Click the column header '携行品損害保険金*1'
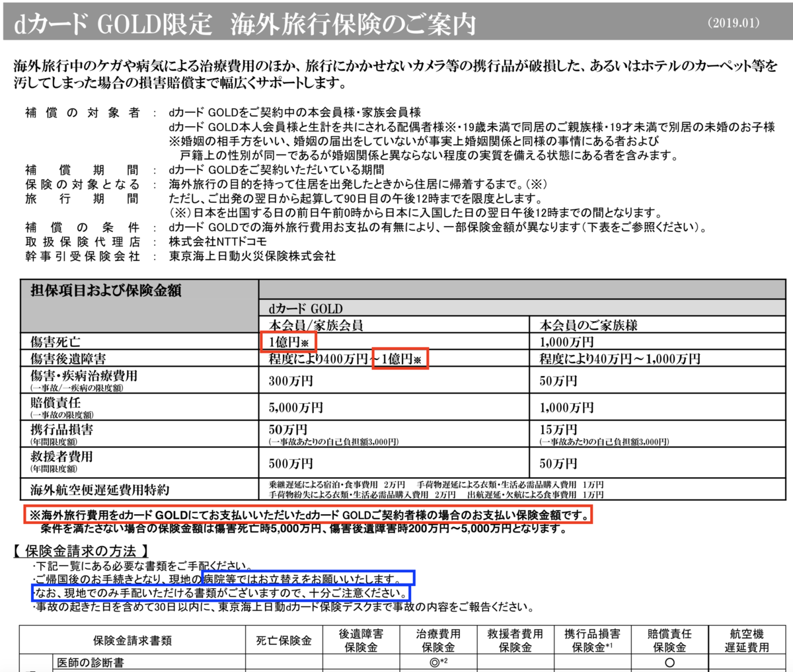Viewport: 793px width, 672px height. pos(592,640)
